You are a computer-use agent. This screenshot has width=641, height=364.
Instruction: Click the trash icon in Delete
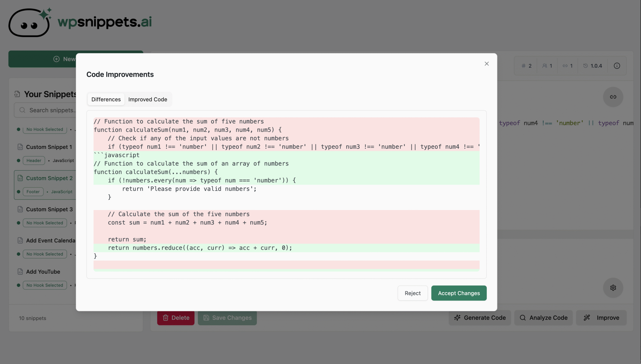pos(166,318)
